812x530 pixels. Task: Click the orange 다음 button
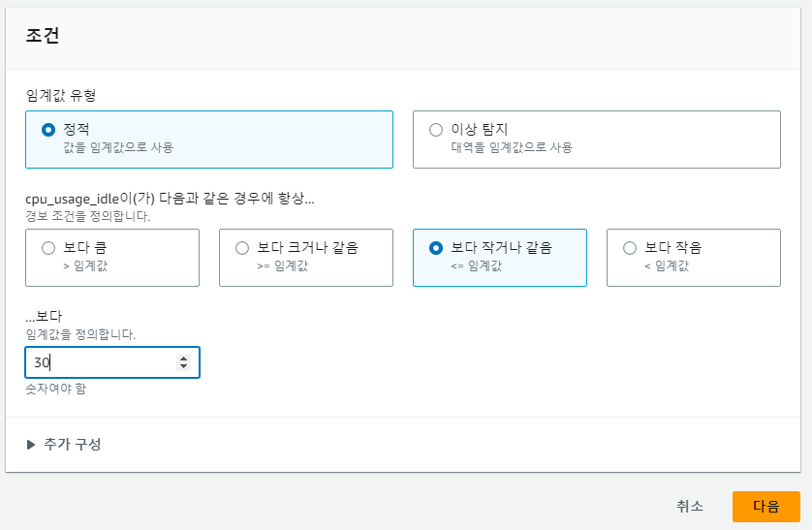pos(765,506)
